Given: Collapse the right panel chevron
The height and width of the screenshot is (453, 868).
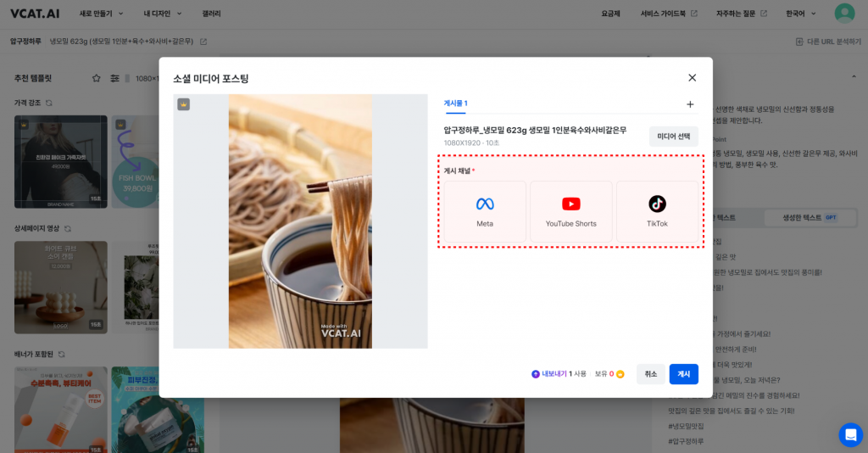Looking at the screenshot, I should 854,77.
